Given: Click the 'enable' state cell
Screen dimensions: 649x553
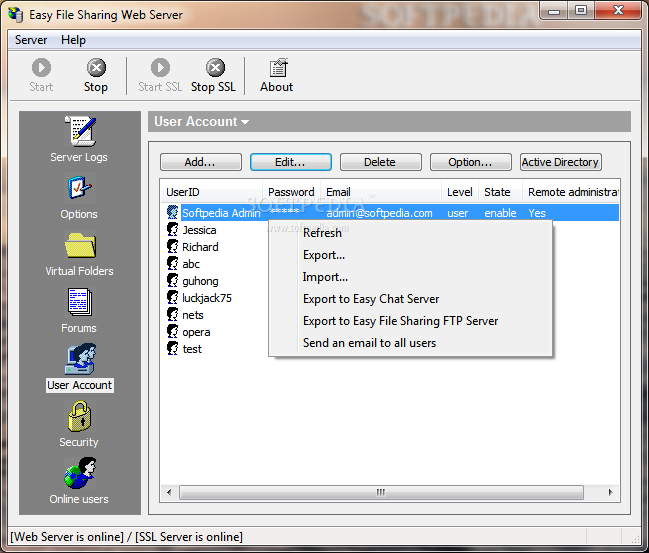Looking at the screenshot, I should [500, 213].
